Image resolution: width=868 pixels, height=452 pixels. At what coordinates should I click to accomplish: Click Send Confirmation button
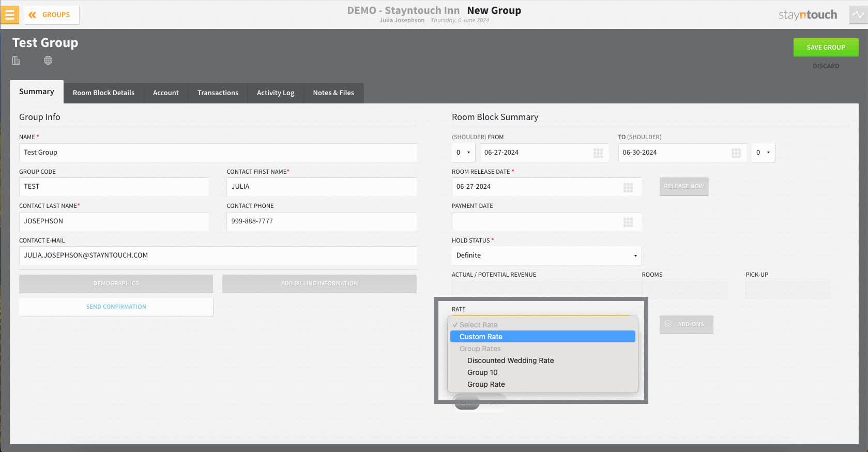[116, 307]
